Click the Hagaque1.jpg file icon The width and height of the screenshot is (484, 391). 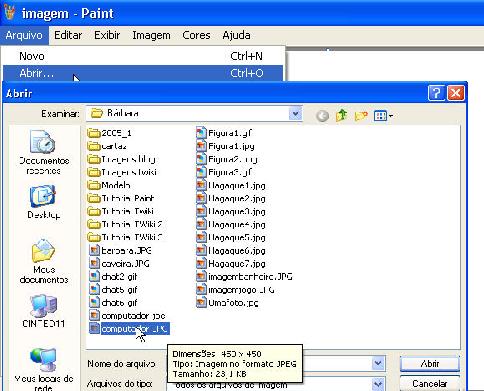point(201,185)
